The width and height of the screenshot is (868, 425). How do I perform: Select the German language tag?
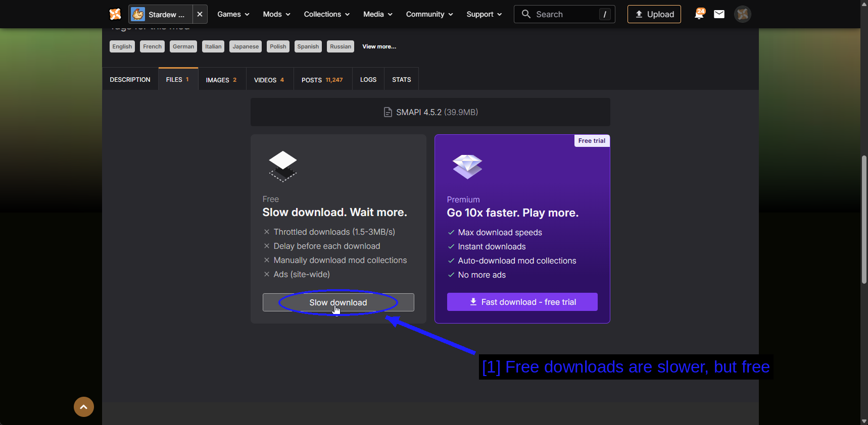[183, 46]
